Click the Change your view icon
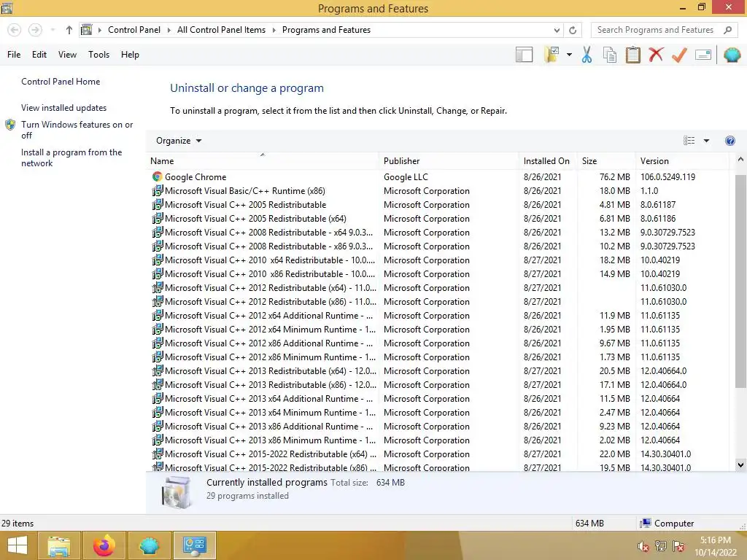Image resolution: width=747 pixels, height=560 pixels. [x=689, y=141]
